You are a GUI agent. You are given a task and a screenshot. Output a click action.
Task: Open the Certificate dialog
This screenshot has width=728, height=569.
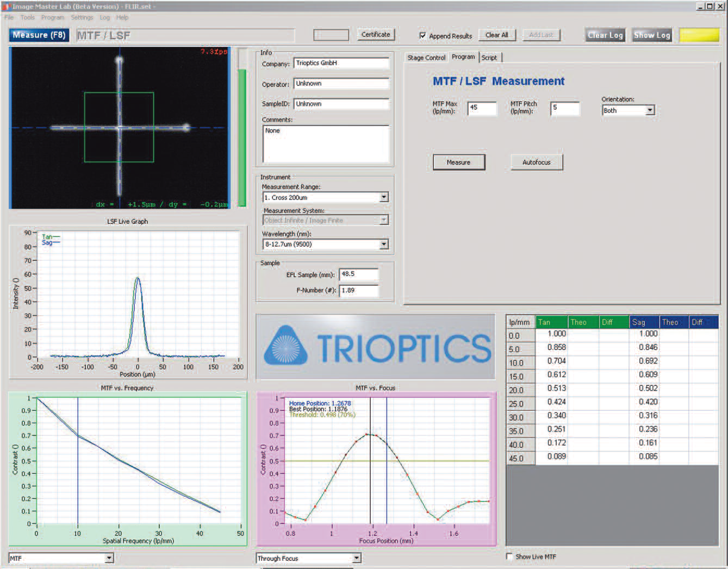point(376,34)
